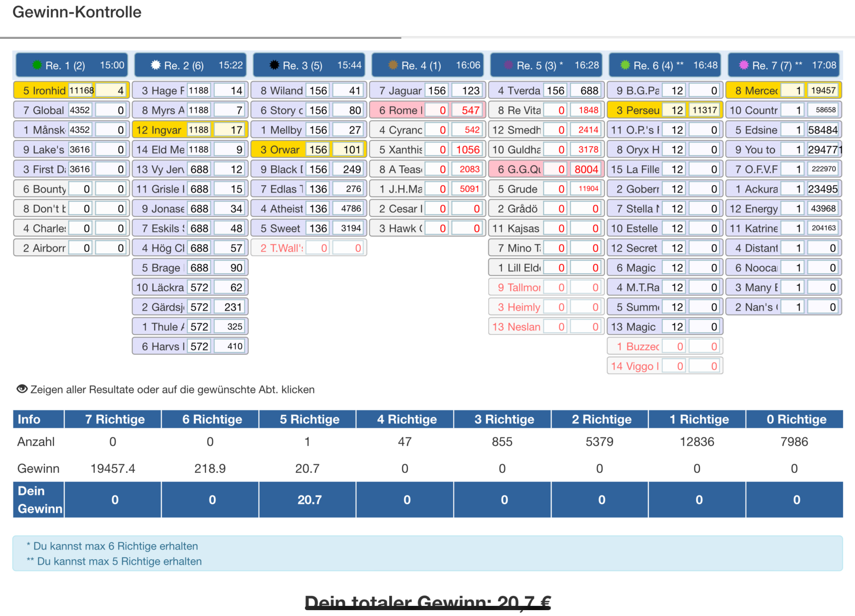Click the 'Gewinn-Kontrolle' page heading
Viewport: 855px width, 616px height.
click(x=77, y=12)
